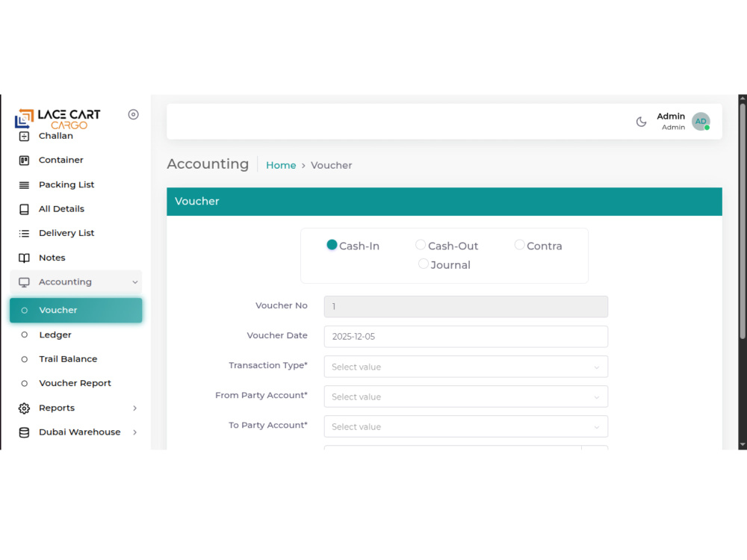
Task: Expand the Dubai Warehouse submenu arrow
Action: 135,432
